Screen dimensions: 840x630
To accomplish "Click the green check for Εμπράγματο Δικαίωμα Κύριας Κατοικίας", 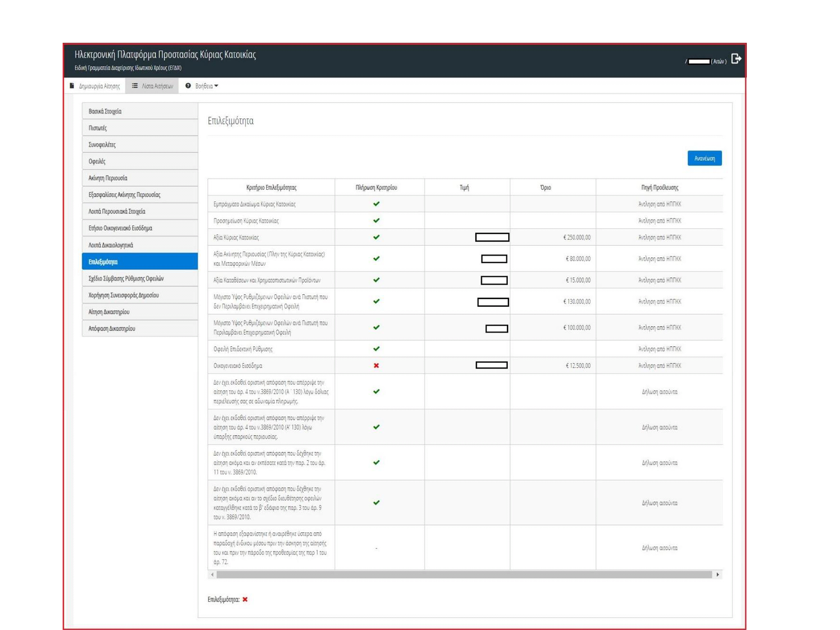I will tap(376, 204).
